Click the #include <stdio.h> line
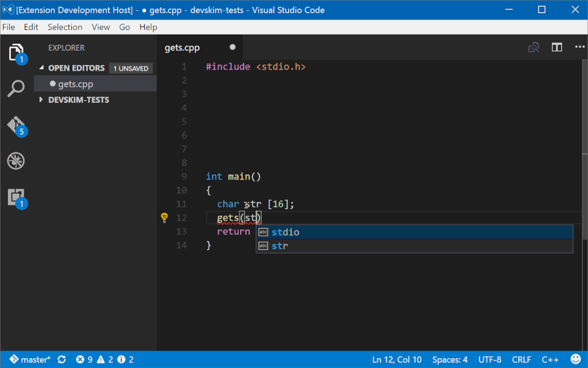 (256, 67)
